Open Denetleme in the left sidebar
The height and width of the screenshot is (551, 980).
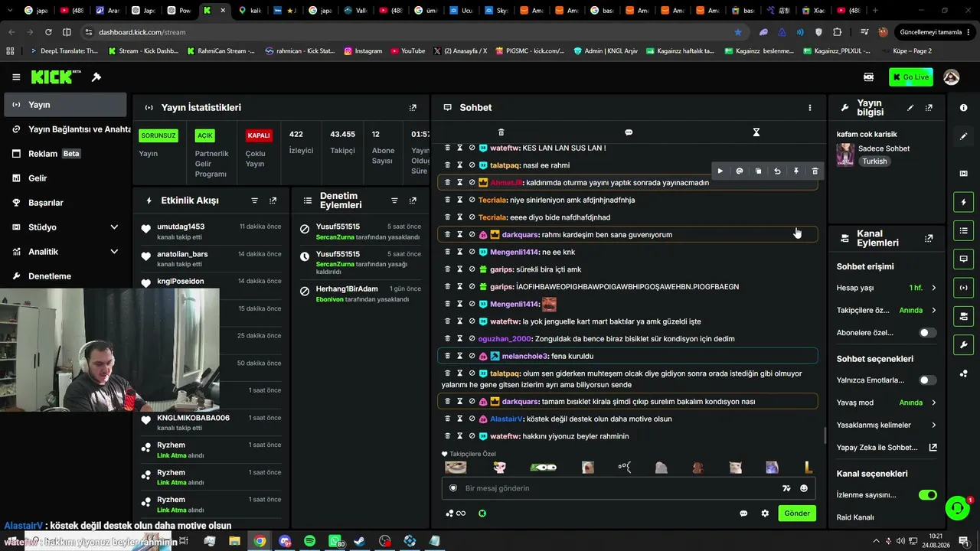[x=65, y=276]
